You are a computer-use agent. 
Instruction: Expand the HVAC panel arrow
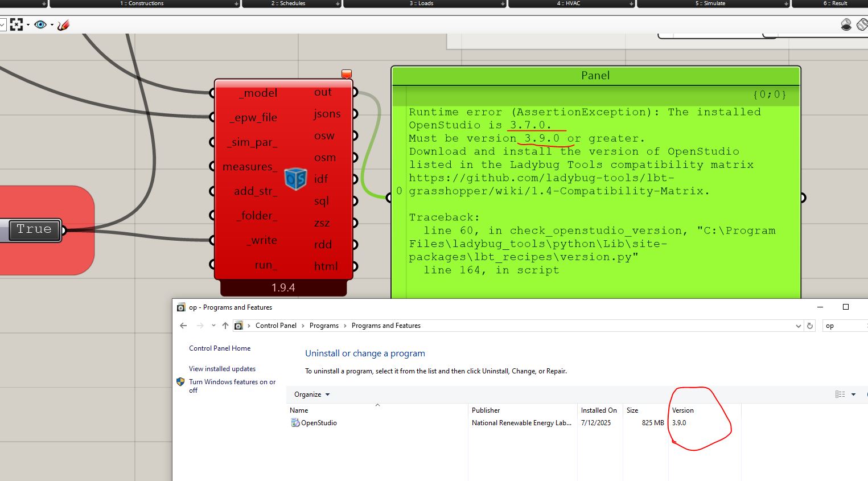(x=631, y=4)
